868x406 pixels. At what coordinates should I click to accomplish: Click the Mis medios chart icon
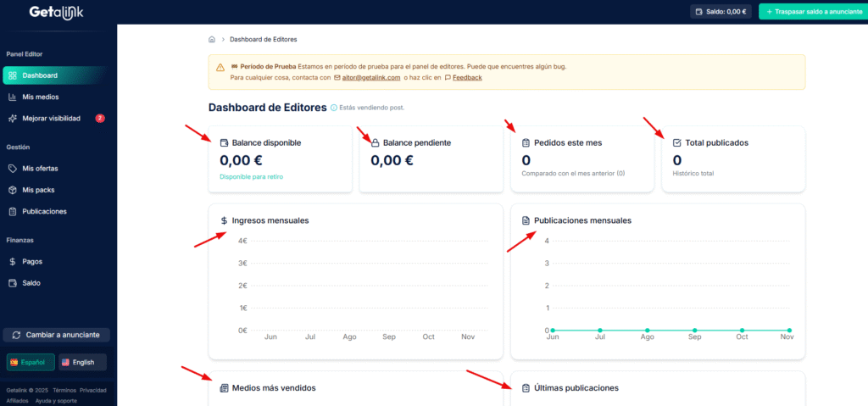tap(12, 97)
